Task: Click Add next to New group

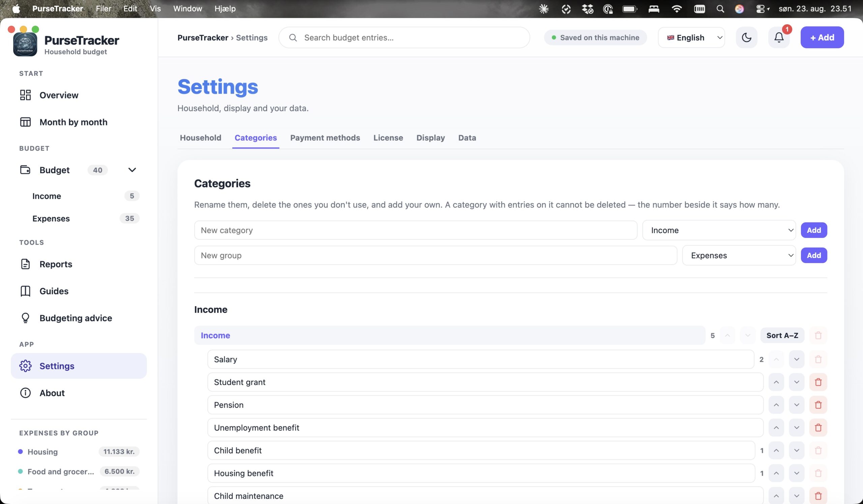Action: click(814, 256)
